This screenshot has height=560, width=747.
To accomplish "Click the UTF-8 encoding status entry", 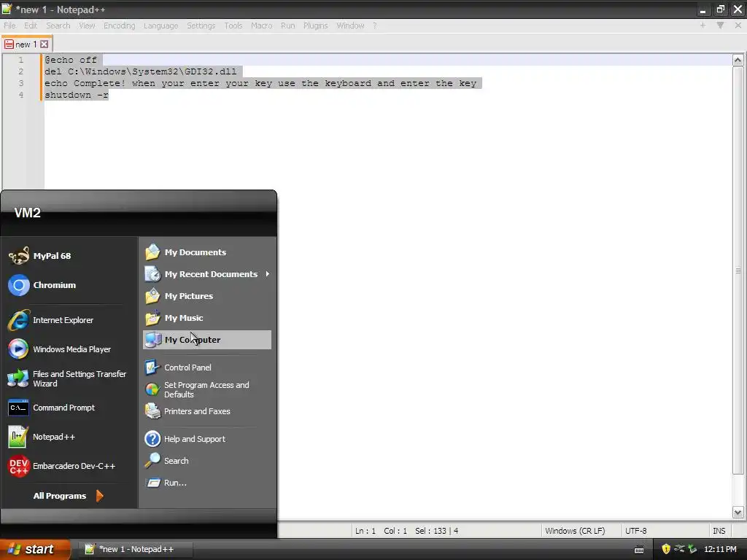I will click(x=636, y=531).
